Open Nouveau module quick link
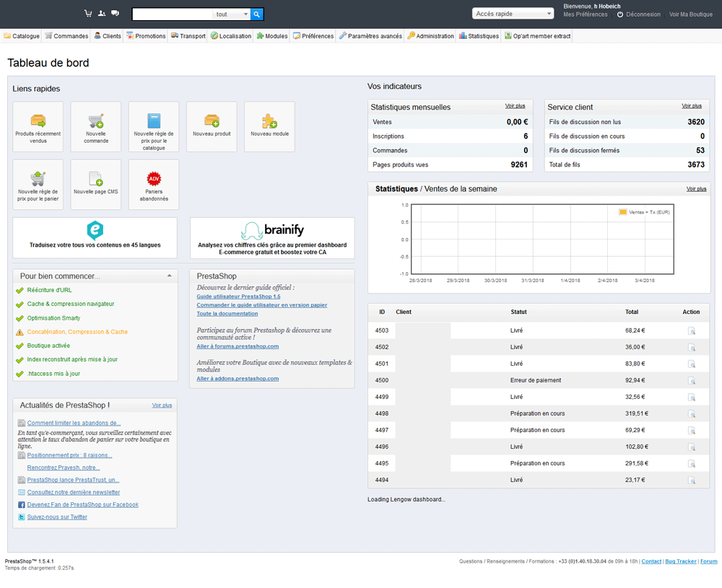Viewport: 722px width, 588px height. tap(270, 126)
